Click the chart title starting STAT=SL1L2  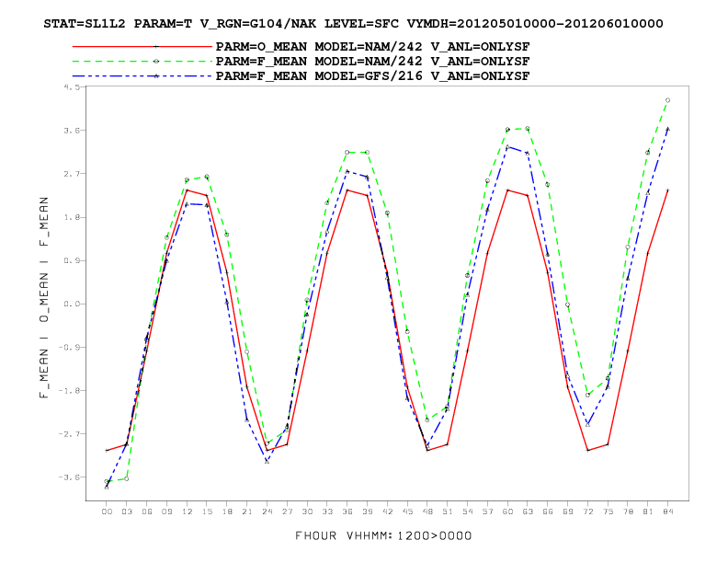353,24
